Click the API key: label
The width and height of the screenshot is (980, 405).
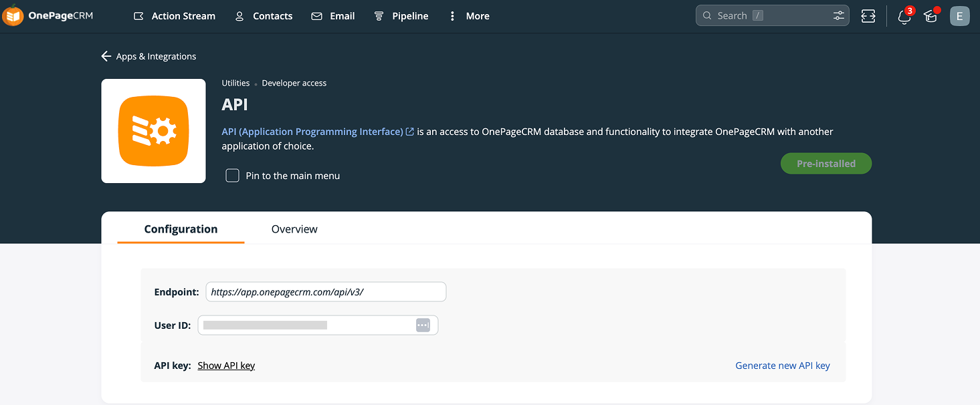173,366
